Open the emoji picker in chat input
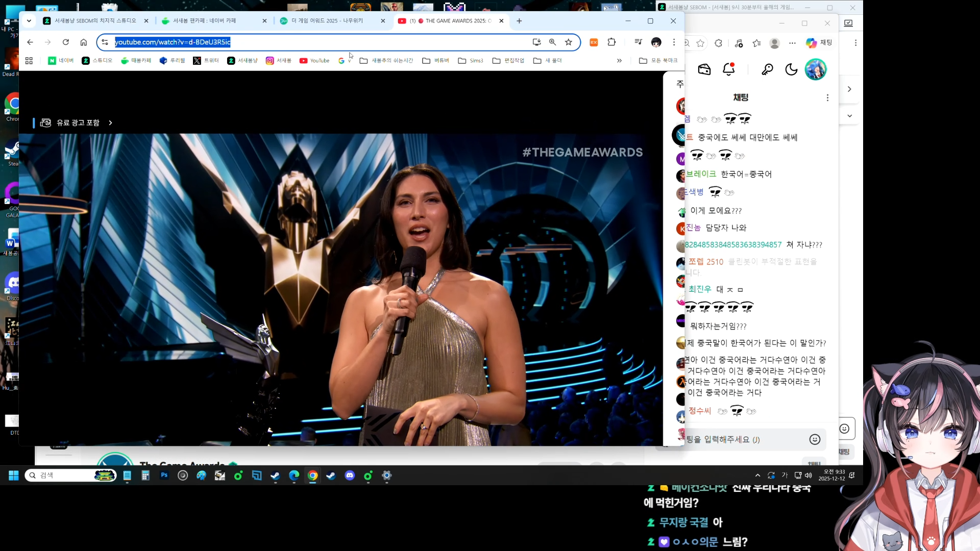The width and height of the screenshot is (980, 551). (x=815, y=439)
